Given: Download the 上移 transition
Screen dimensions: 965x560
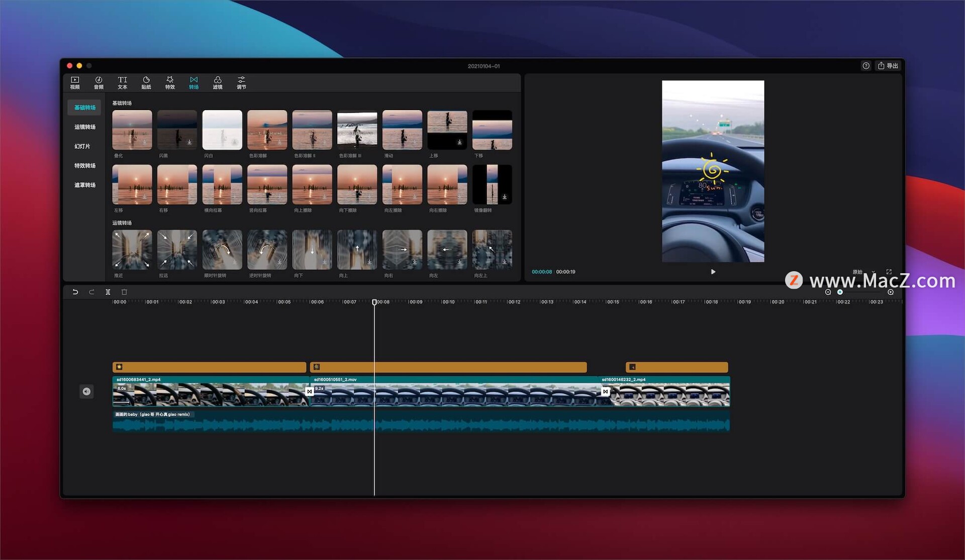Looking at the screenshot, I should (459, 142).
